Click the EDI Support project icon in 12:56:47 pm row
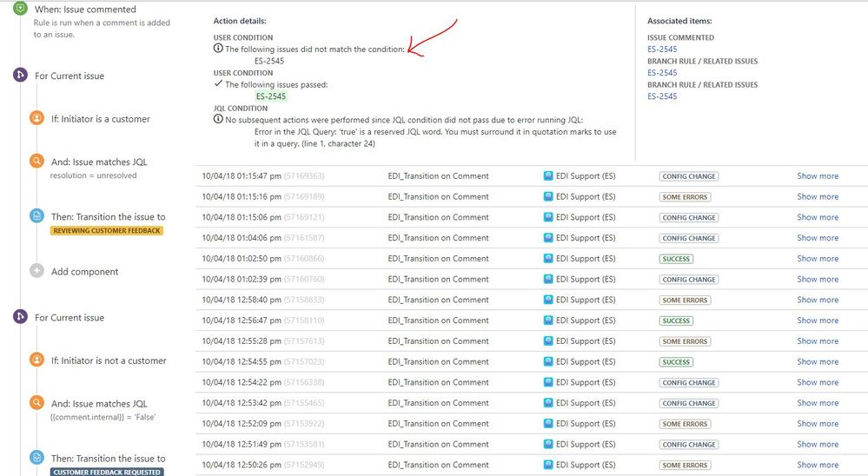Viewport: 868px width, 476px height. tap(548, 321)
